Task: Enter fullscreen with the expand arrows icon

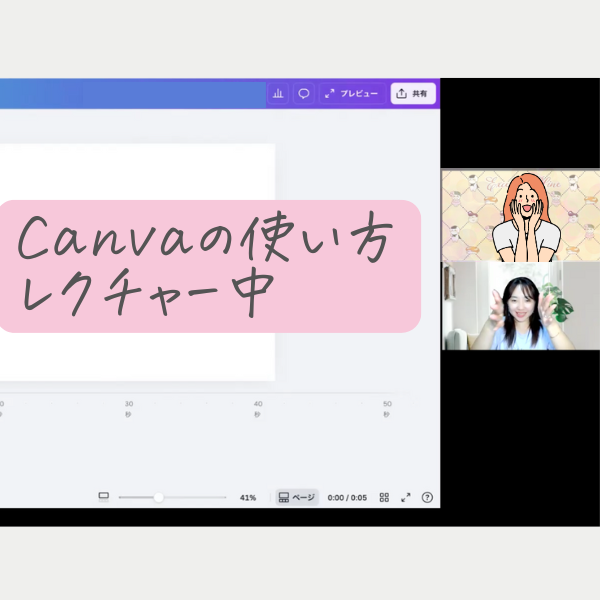Action: [406, 497]
